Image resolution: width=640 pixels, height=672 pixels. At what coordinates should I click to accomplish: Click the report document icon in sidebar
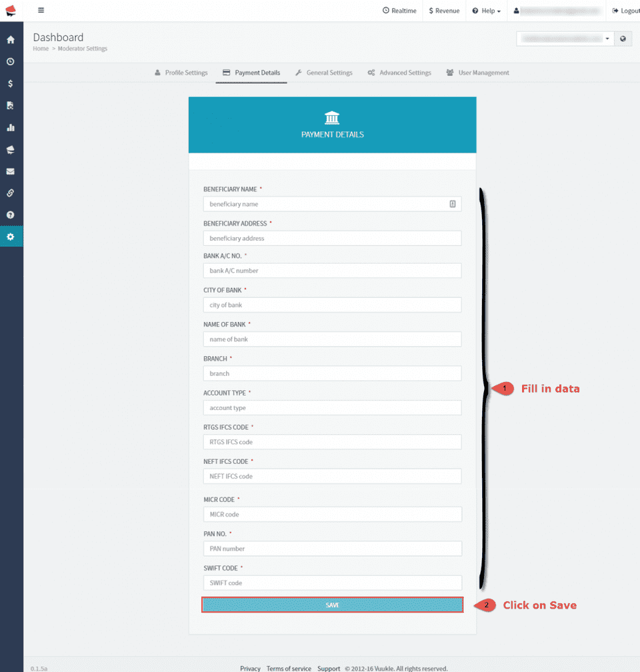point(11,105)
